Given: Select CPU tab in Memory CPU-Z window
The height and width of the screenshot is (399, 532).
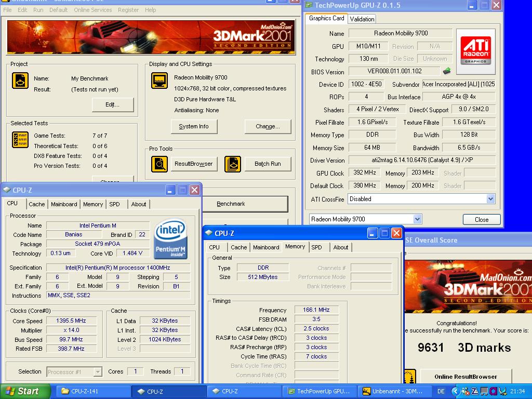Looking at the screenshot, I should pyautogui.click(x=214, y=247).
